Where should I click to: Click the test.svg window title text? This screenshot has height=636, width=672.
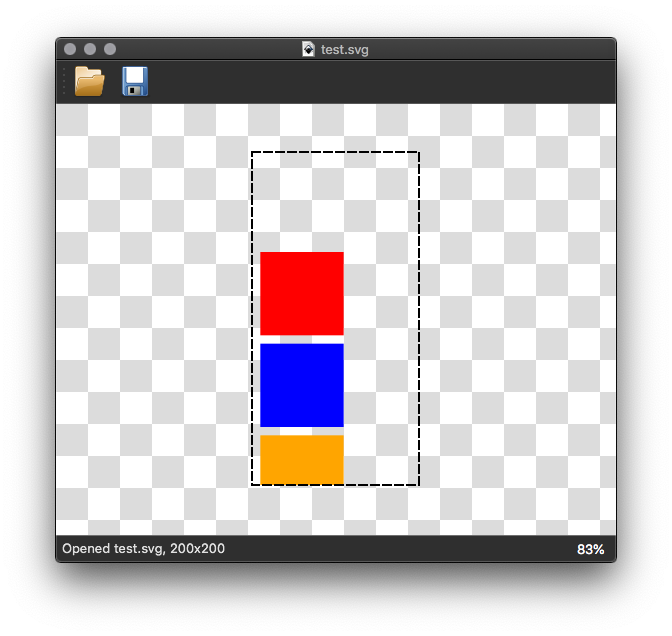tap(345, 50)
